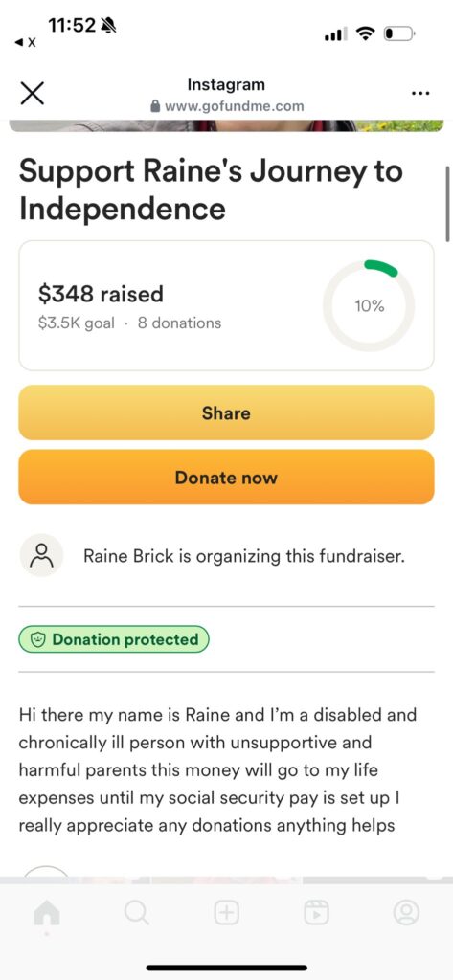
Task: Tap the Instagram Home tab icon
Action: (47, 914)
